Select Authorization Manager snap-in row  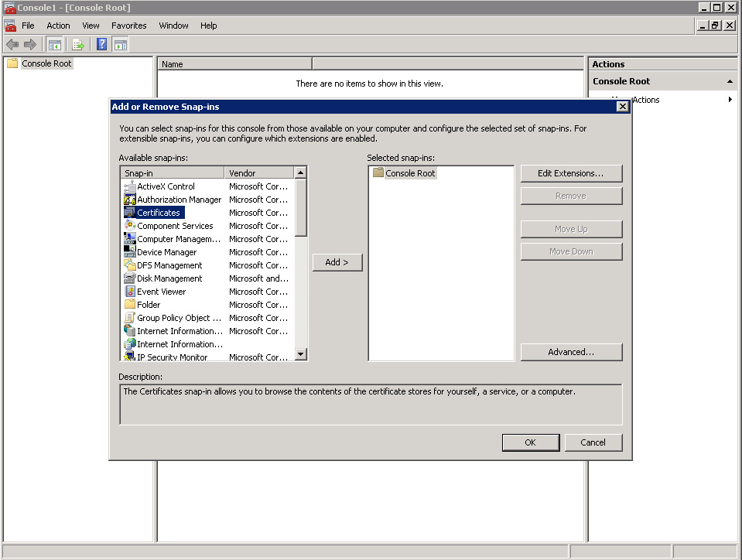click(206, 200)
